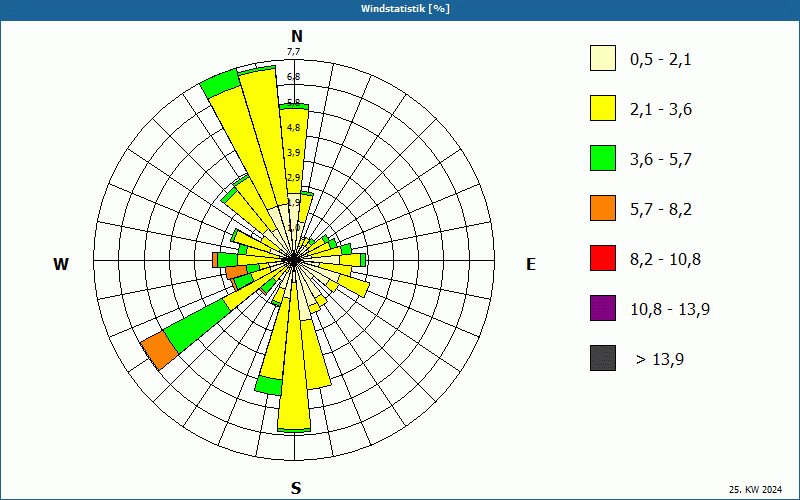Click the purple 10,8 - 13,9 legend swatch
This screenshot has height=500, width=800.
coord(603,308)
